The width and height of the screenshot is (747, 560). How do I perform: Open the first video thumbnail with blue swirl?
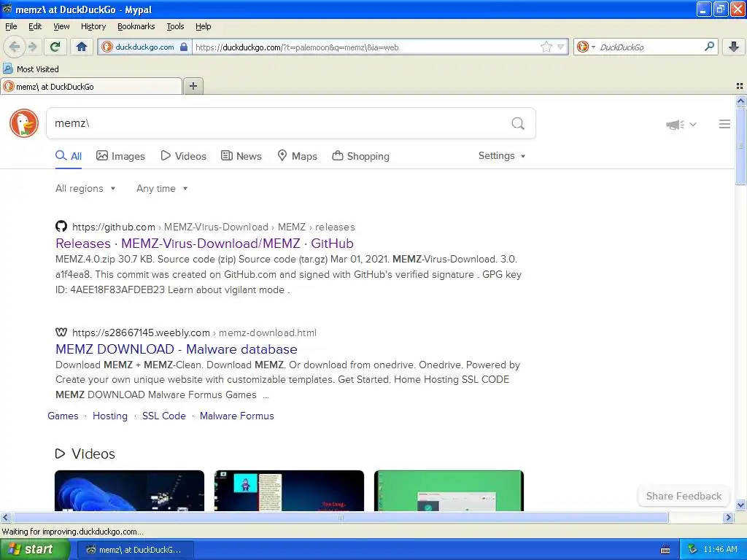[130, 491]
